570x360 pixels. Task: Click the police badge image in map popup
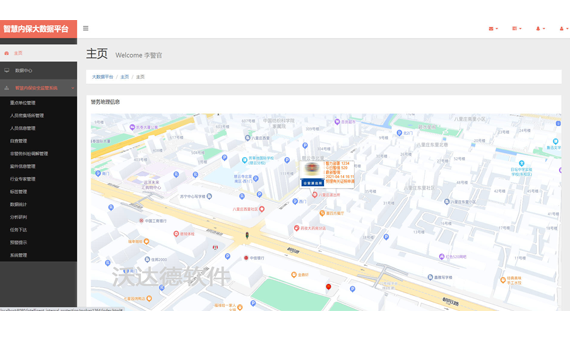(x=312, y=168)
